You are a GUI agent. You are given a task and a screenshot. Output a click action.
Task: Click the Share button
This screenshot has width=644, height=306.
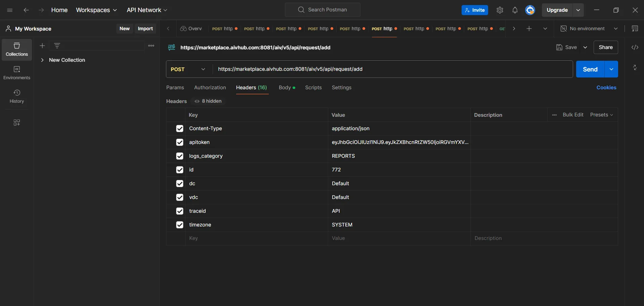(x=606, y=47)
